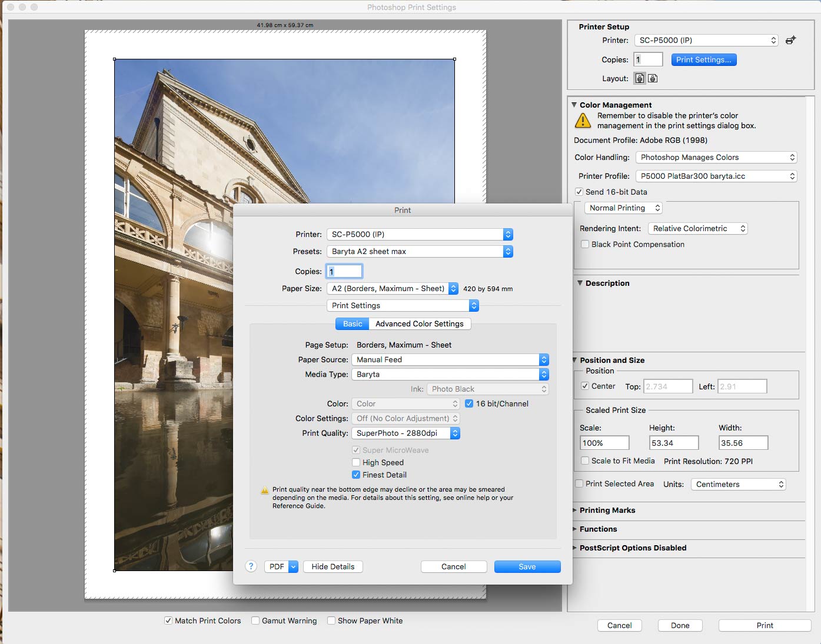Click the Scale percentage field
The width and height of the screenshot is (821, 644).
(x=604, y=443)
